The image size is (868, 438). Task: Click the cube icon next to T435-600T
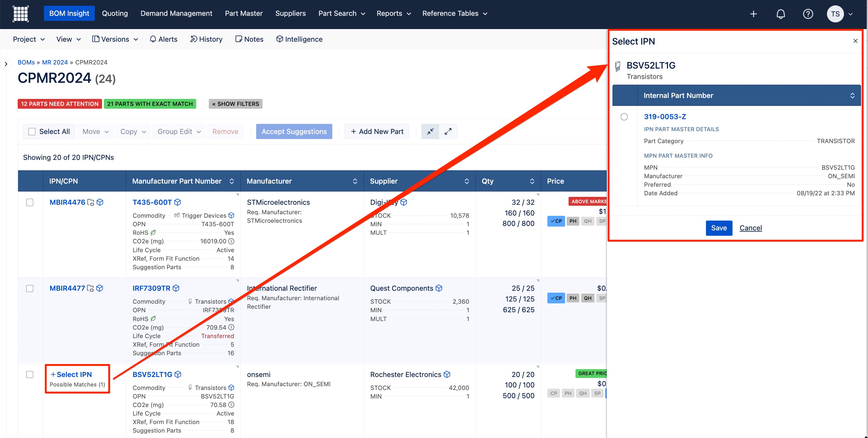[x=178, y=202]
